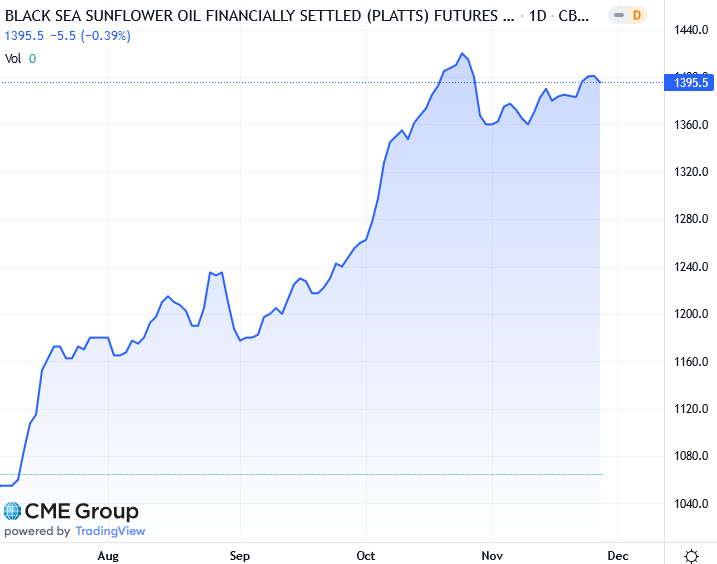
Task: Click the Oct label on time axis
Action: [x=365, y=555]
